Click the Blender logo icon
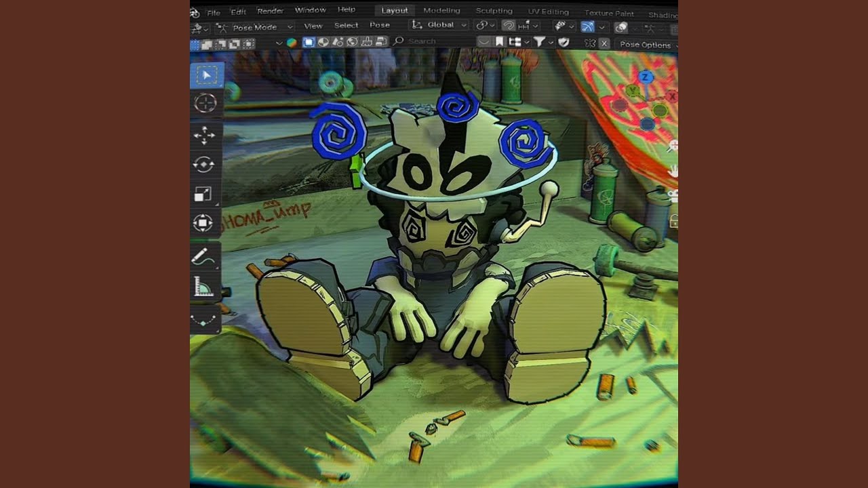The image size is (868, 488). 195,12
